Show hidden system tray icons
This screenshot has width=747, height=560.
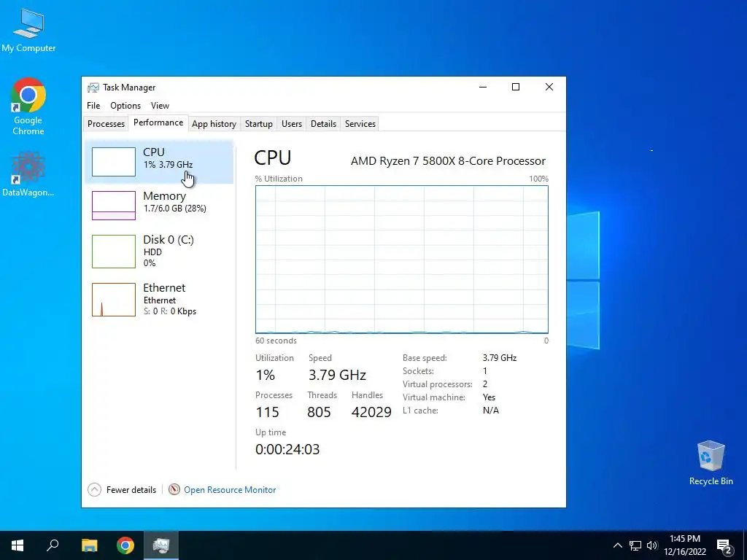point(617,545)
